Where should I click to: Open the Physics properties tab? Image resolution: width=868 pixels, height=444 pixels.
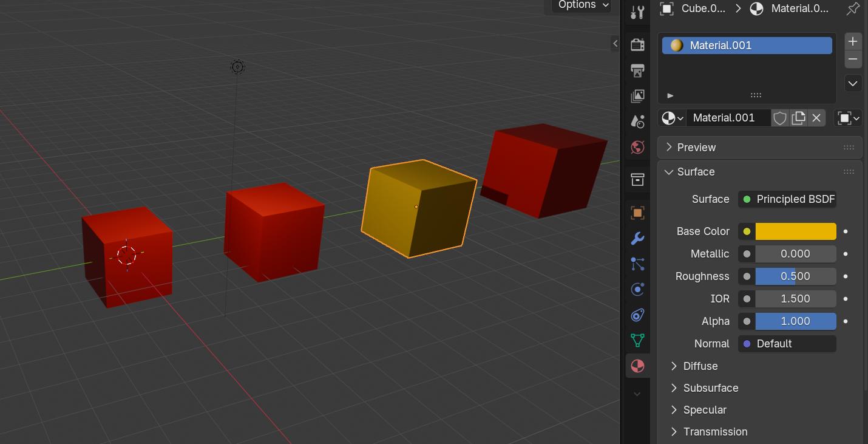637,289
